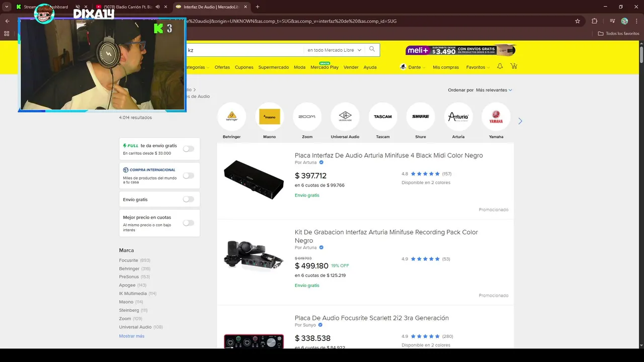
Task: Click the verified badge next to Sunyo
Action: tap(320, 325)
